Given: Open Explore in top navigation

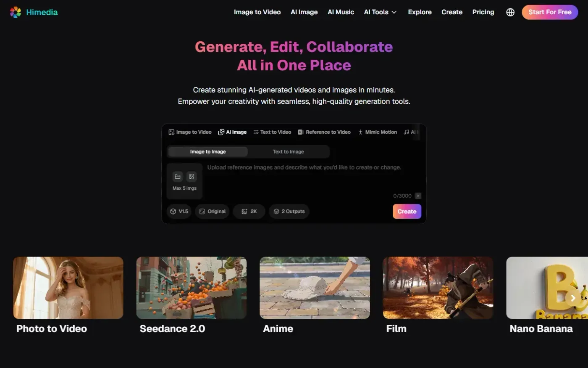Looking at the screenshot, I should (420, 12).
